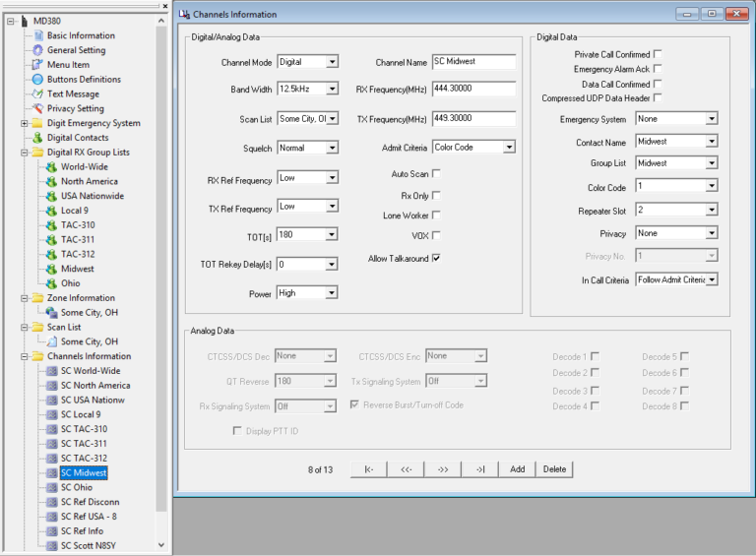
Task: Go to previous channel with <<- button
Action: click(x=406, y=469)
